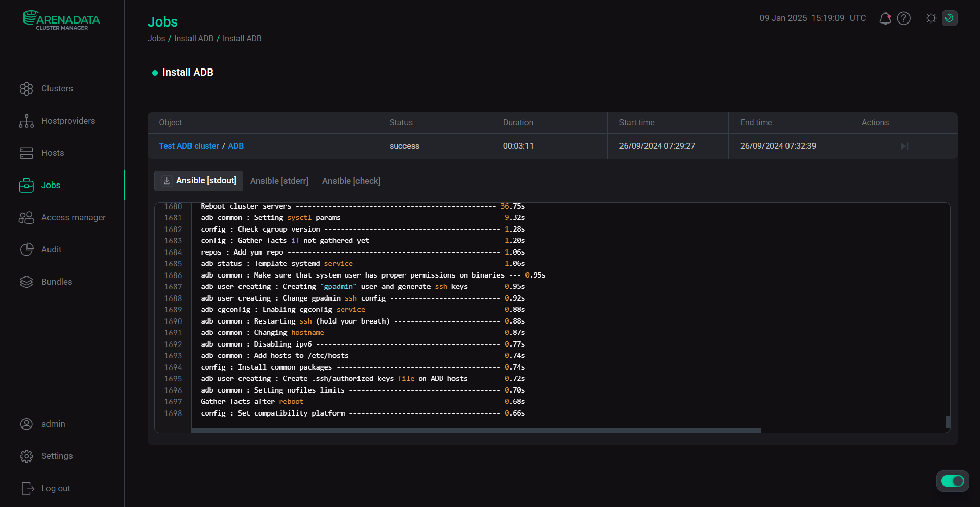This screenshot has height=507, width=980.
Task: Click the Hostproviders network icon
Action: (x=27, y=121)
